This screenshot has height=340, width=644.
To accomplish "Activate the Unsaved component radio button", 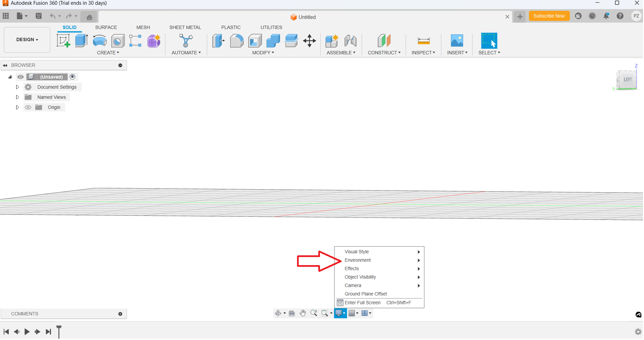I will (73, 77).
